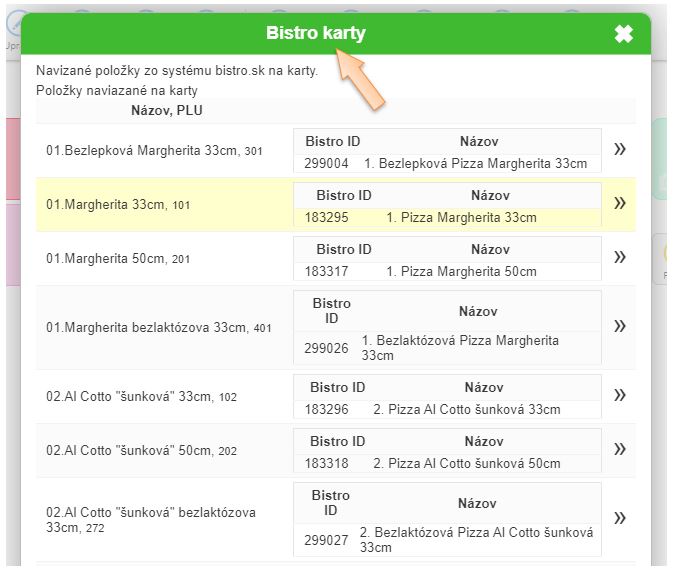The width and height of the screenshot is (673, 577).
Task: Select item 02.Al Cotto "šunková" 33cm, 102
Action: 141,396
